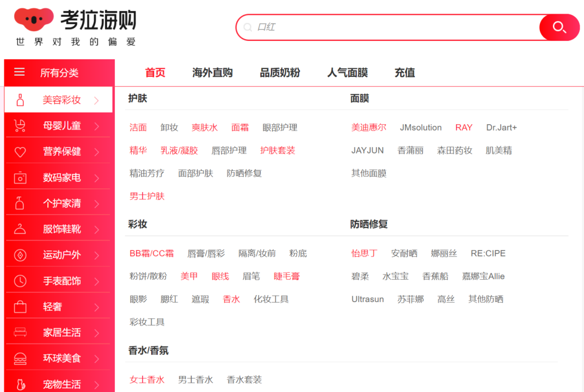Screen dimensions: 584x392
Task: Click the pet icon next to 宠物生活
Action: (21, 384)
